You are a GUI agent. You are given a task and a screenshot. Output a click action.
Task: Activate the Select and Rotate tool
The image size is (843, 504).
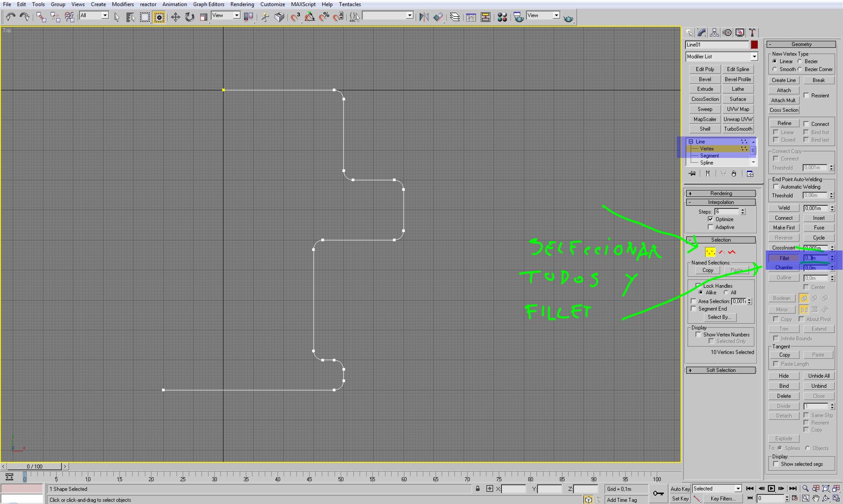click(190, 17)
